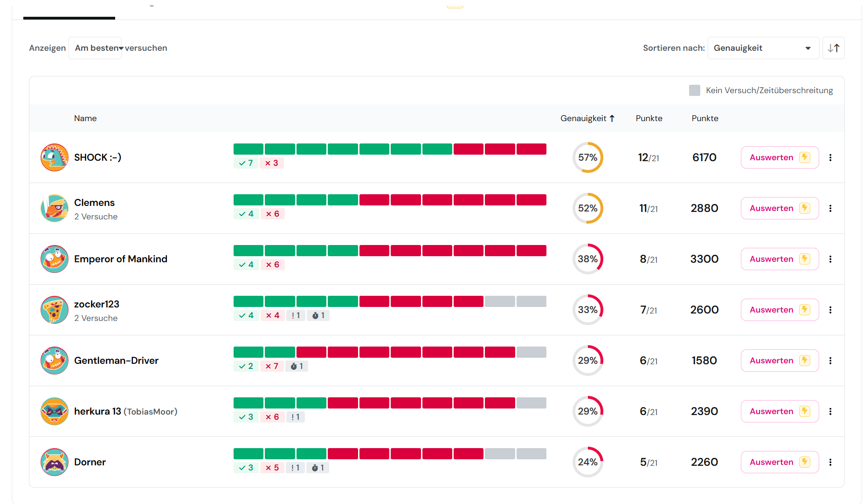Click Clemens' 4 correct answers badge
This screenshot has height=504, width=863.
point(246,214)
